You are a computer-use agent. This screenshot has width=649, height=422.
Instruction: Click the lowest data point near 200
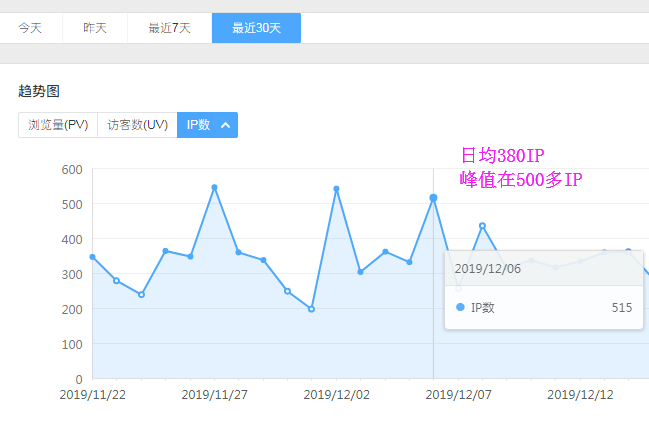pyautogui.click(x=312, y=309)
